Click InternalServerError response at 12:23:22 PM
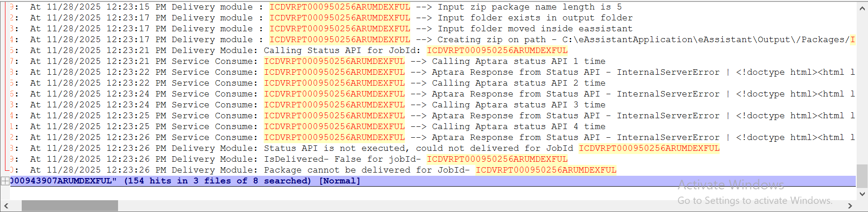868x212 pixels. [x=668, y=72]
